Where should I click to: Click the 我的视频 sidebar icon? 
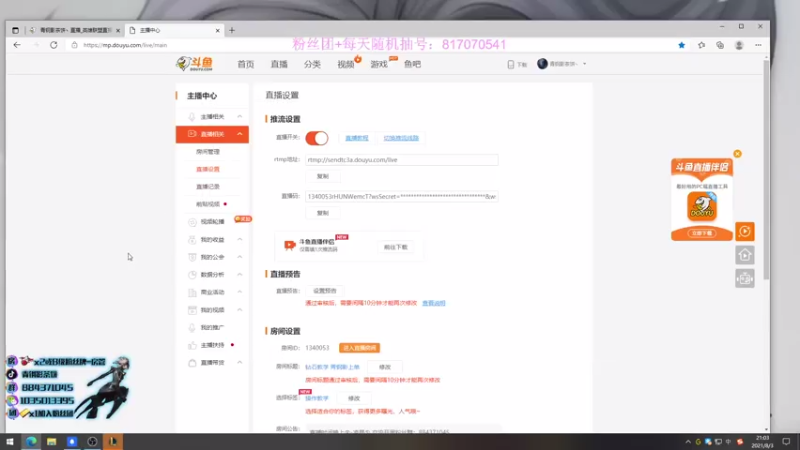click(x=192, y=310)
